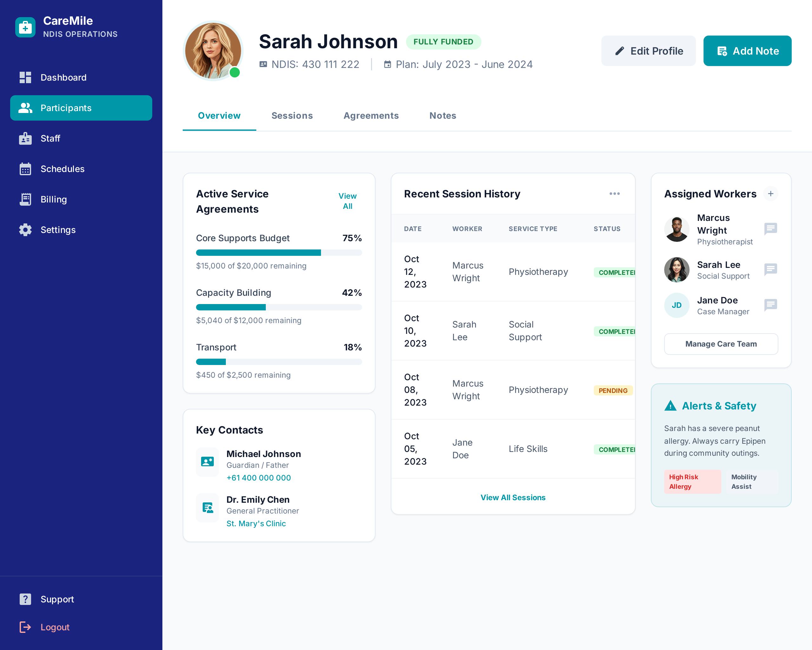Click Sarah Johnson's profile photo

pyautogui.click(x=213, y=51)
